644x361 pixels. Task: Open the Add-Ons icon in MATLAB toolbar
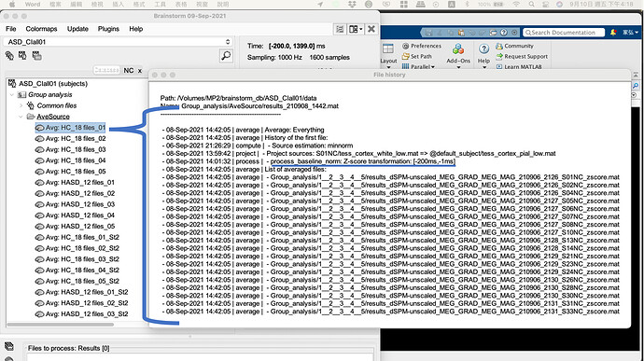[x=458, y=50]
